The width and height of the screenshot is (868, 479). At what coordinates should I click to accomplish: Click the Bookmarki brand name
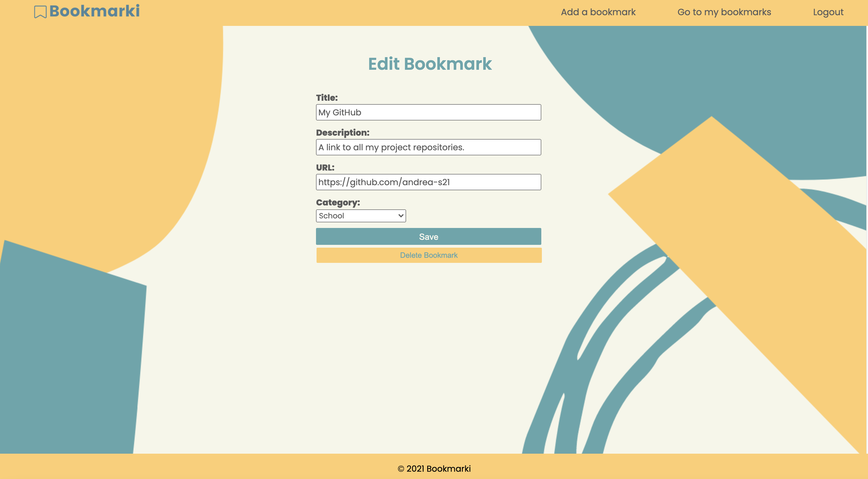94,11
